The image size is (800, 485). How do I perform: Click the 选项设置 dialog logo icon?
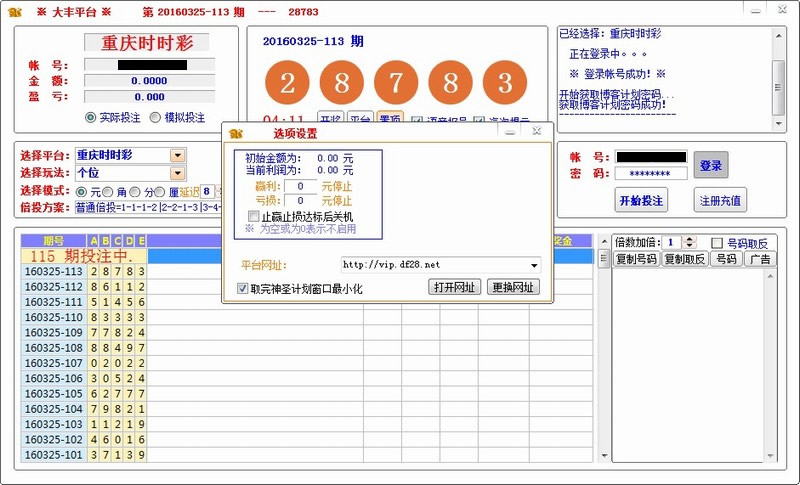tap(236, 133)
